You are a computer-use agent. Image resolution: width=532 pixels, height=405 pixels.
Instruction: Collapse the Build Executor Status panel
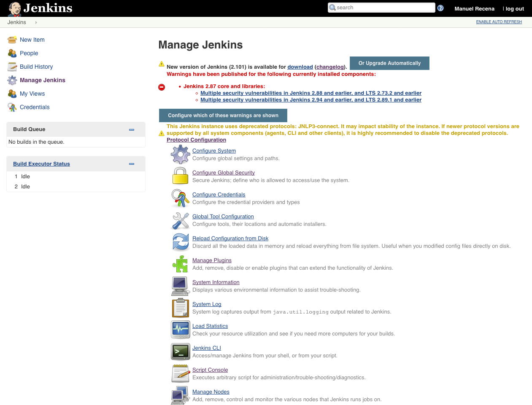pyautogui.click(x=132, y=164)
